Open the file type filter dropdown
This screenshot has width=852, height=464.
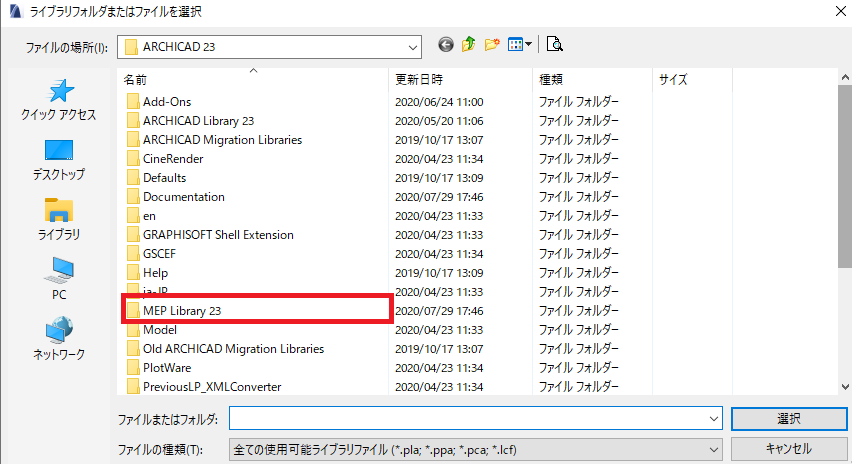[713, 450]
